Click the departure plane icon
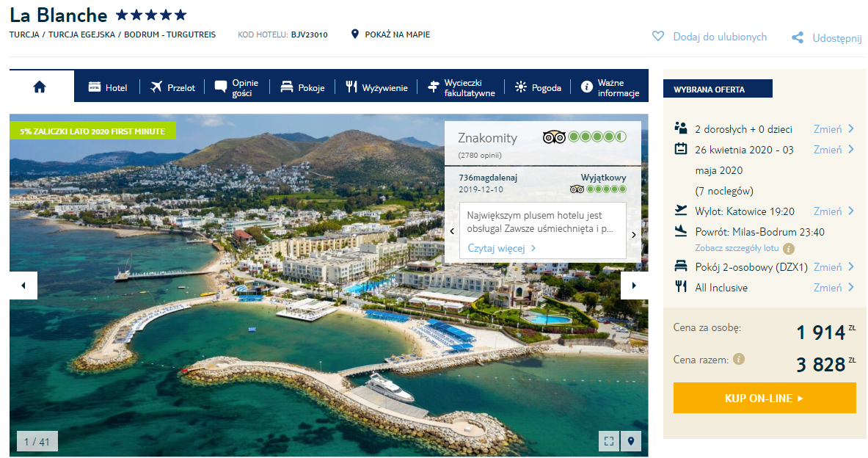868x458 pixels. 681,210
